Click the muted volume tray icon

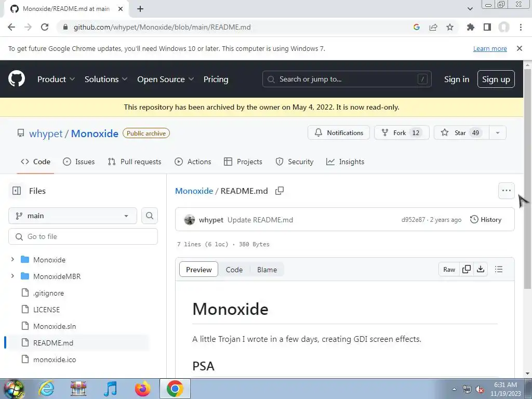pyautogui.click(x=480, y=390)
